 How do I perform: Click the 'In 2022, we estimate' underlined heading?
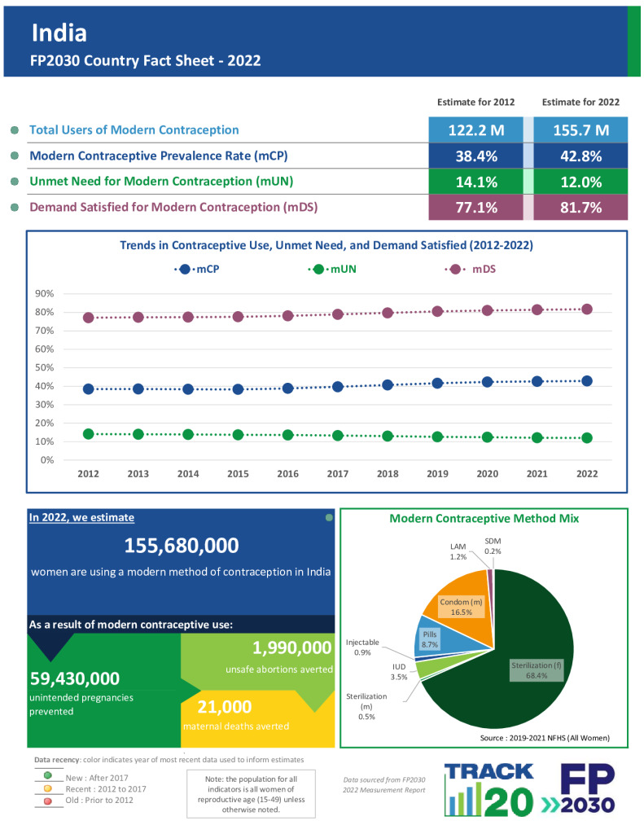[81, 517]
